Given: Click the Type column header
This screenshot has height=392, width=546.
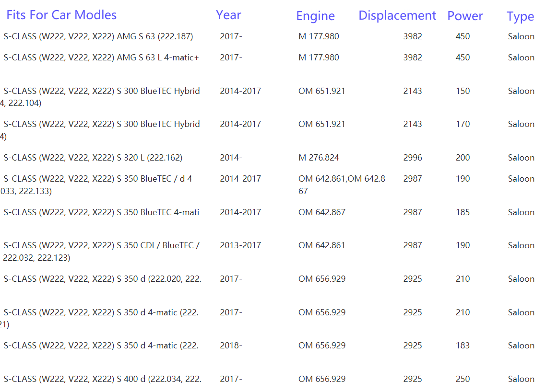Looking at the screenshot, I should (520, 16).
